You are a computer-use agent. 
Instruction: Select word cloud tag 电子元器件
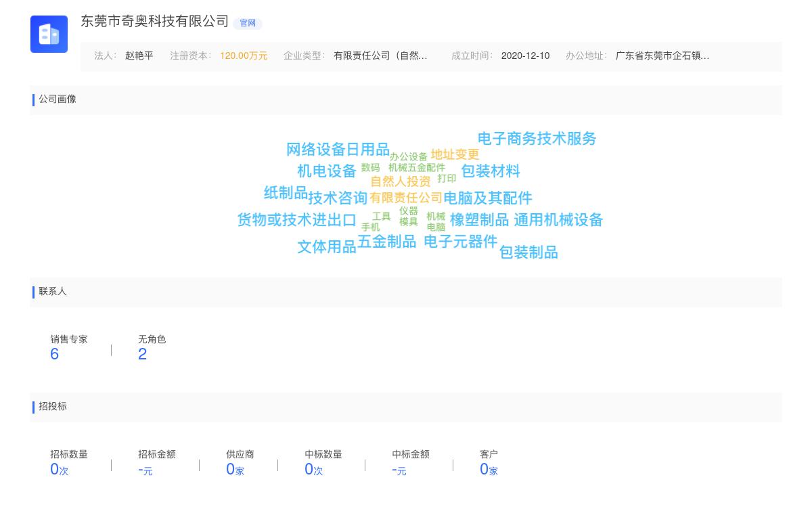click(x=461, y=242)
